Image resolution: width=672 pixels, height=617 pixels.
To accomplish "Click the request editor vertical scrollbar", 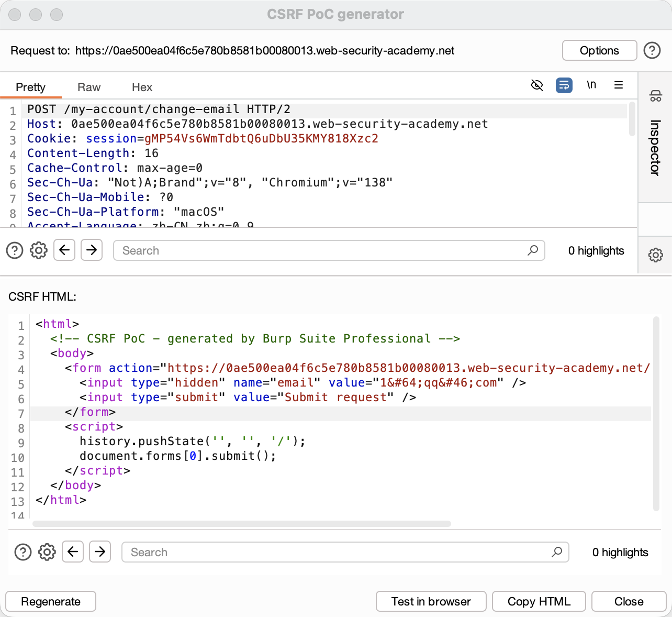I will 632,119.
